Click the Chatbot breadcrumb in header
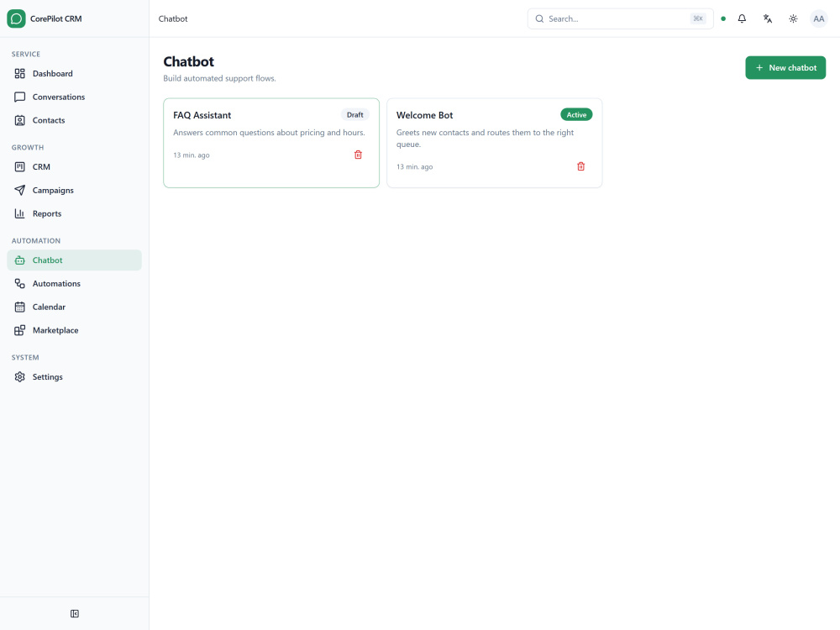Screen dimensions: 840x630 (173, 18)
